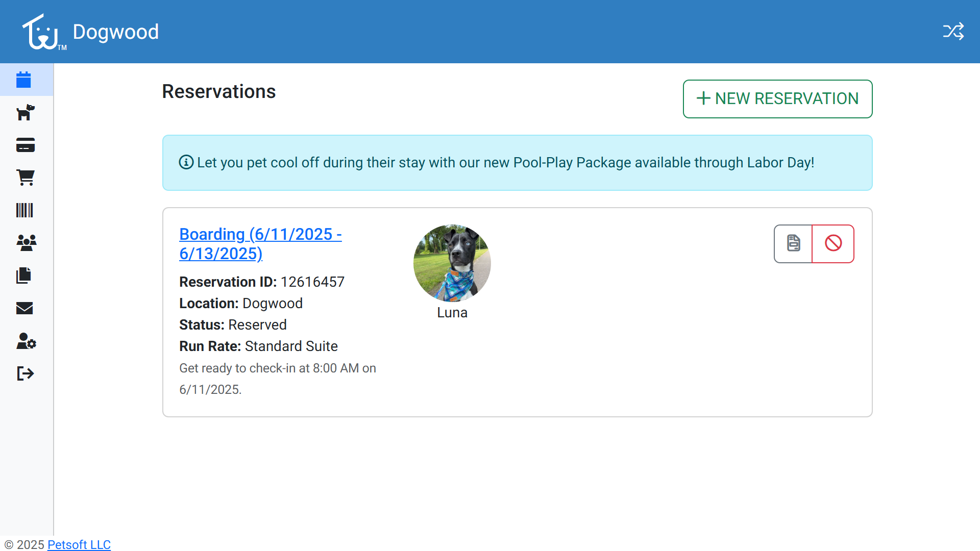Open the documents sidebar icon
This screenshot has height=551, width=980.
(x=24, y=275)
